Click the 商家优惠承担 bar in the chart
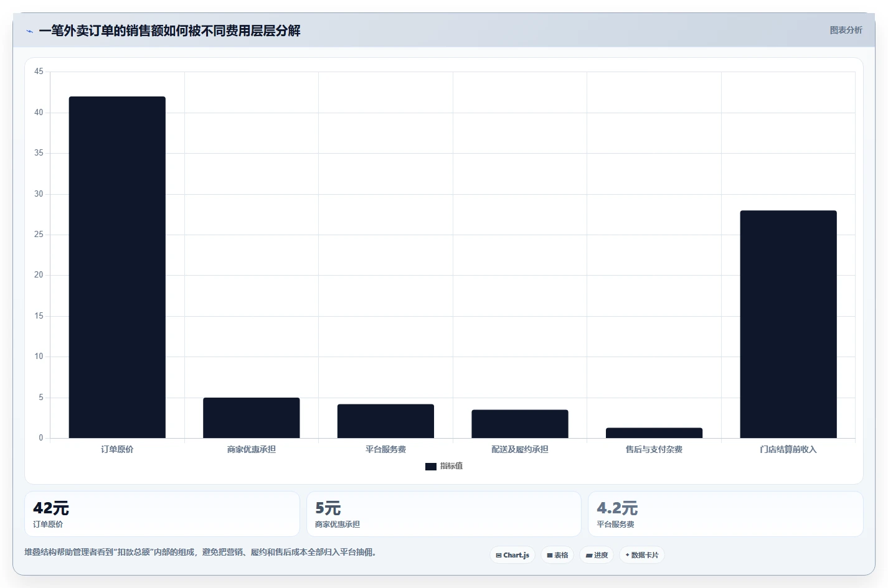 [x=252, y=418]
